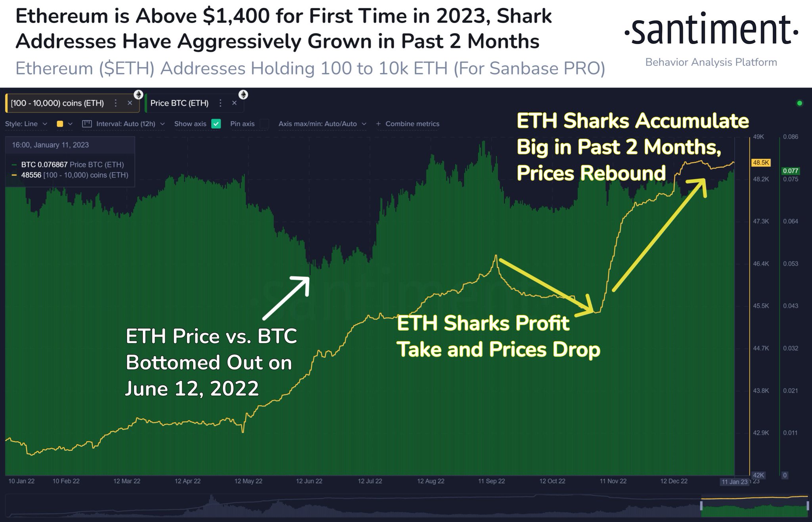Click Ethereum logo badge on coins metric tab
The image size is (812, 522).
(138, 94)
